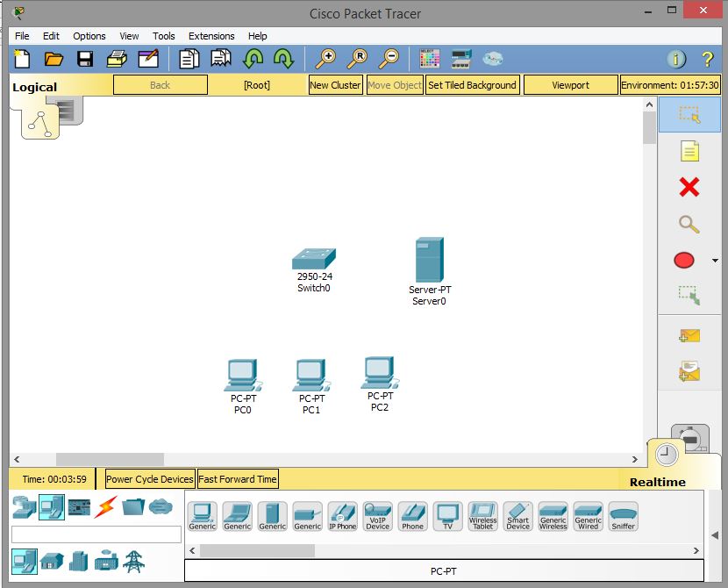Screen dimensions: 728x588
Task: Click the Viewport button
Action: [571, 85]
